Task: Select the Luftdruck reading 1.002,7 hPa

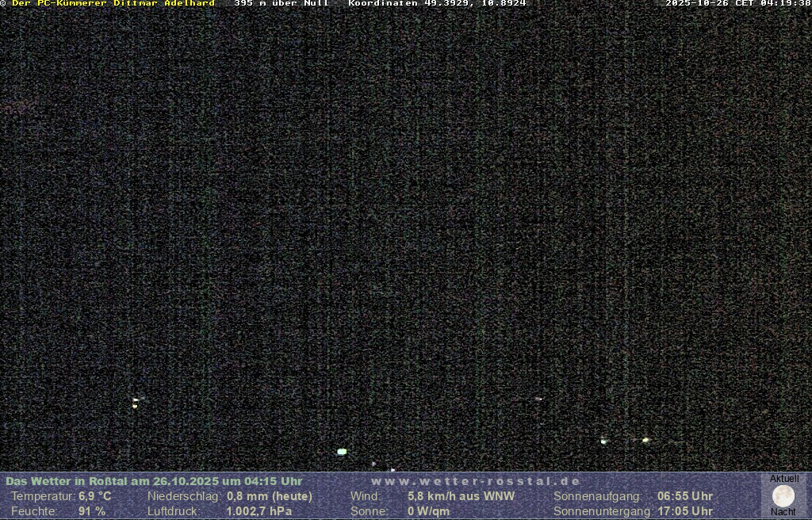Action: click(259, 511)
